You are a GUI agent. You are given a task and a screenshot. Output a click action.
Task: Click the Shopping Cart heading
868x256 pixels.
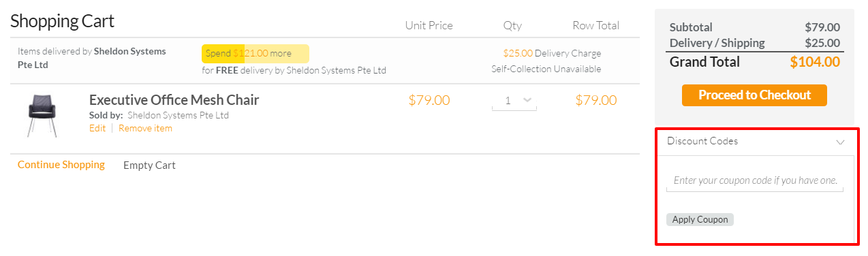pos(63,21)
